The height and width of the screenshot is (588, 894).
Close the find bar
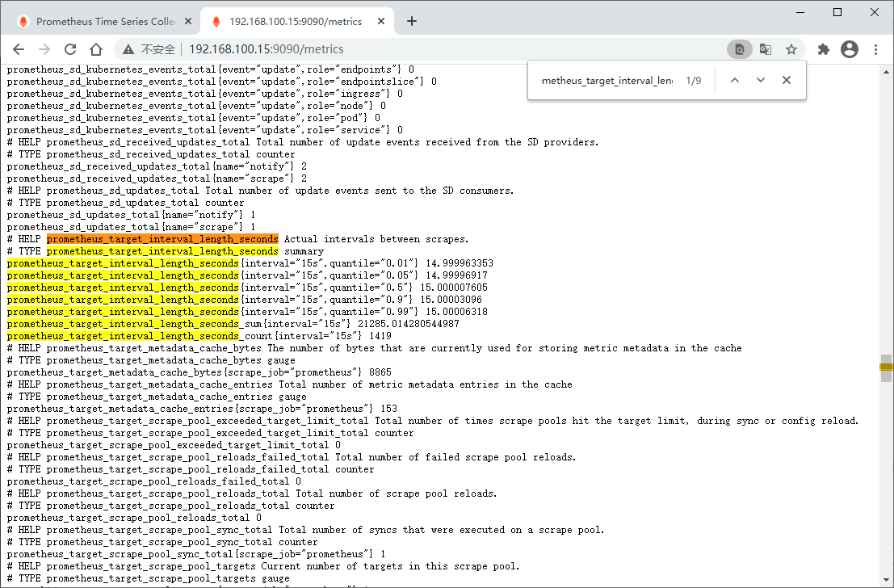pos(786,80)
